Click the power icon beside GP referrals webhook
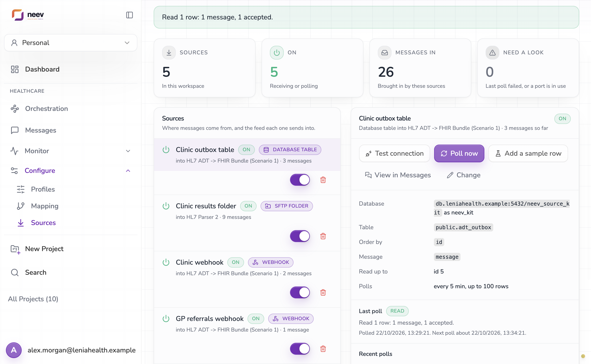Screen dimensions: 591x364 pos(166,318)
